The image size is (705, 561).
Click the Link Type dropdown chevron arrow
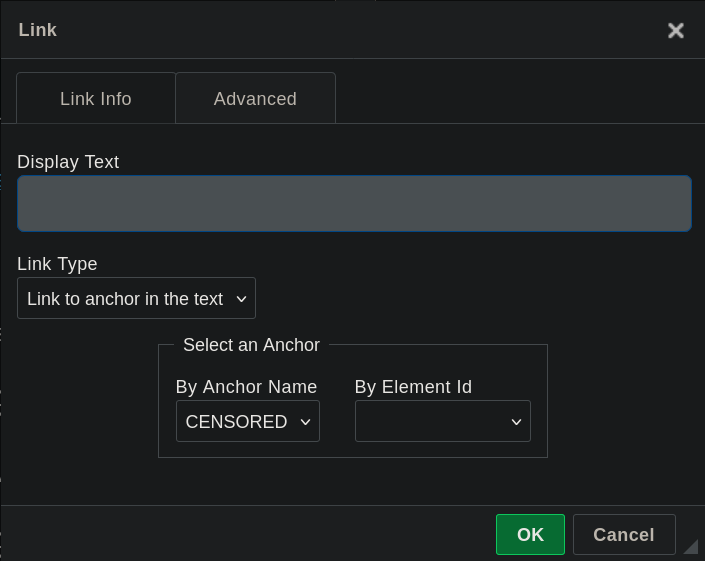point(240,299)
